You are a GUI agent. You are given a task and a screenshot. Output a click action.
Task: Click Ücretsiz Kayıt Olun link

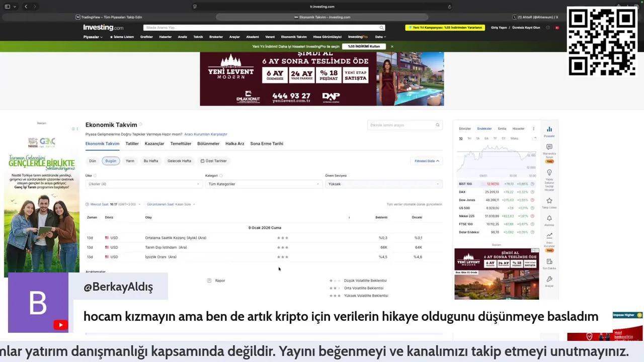(526, 28)
